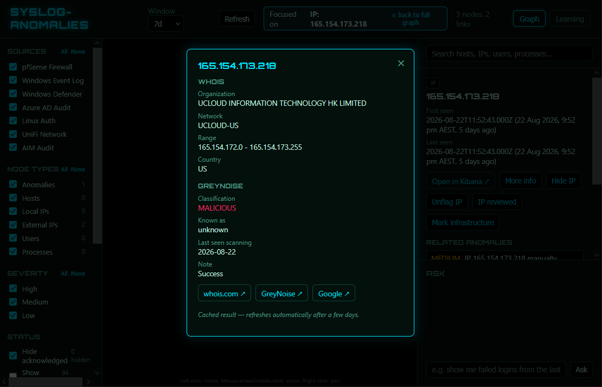Viewport: 602px width, 387px height.
Task: Click IP reviewed button
Action: click(x=497, y=202)
